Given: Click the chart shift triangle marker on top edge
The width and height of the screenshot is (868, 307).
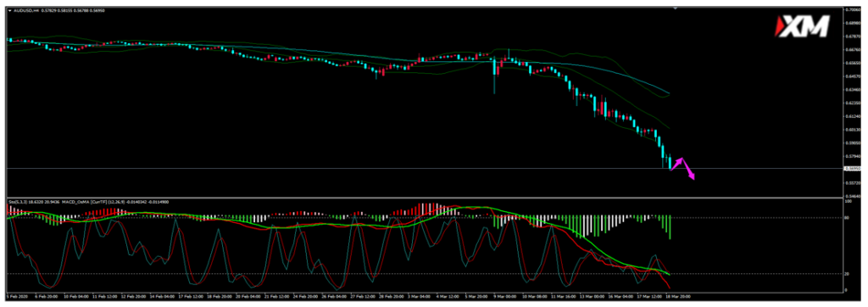Looking at the screenshot, I should point(675,8).
